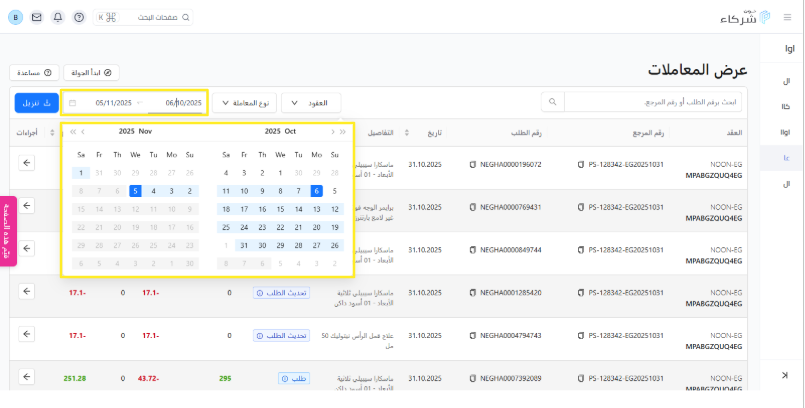
Task: Open the user avatar B
Action: click(17, 18)
